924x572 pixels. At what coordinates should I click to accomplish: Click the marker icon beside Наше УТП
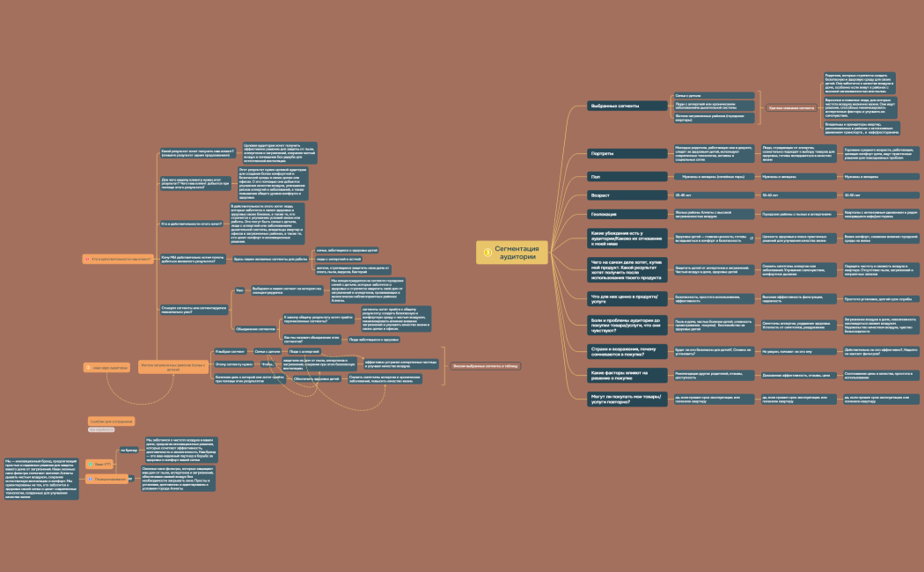point(89,463)
